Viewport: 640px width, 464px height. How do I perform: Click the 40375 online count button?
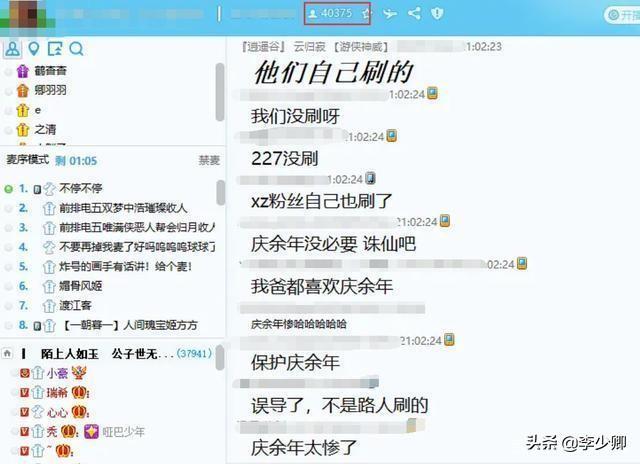(x=330, y=13)
